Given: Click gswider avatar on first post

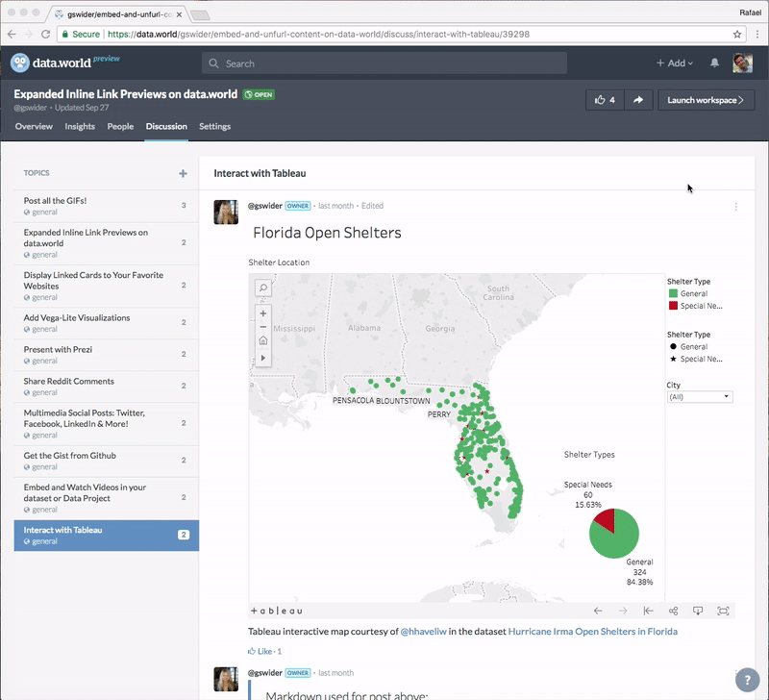Looking at the screenshot, I should click(x=226, y=212).
